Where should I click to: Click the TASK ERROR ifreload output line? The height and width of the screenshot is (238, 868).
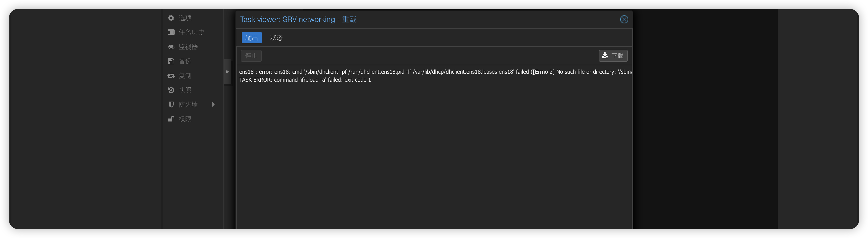305,80
